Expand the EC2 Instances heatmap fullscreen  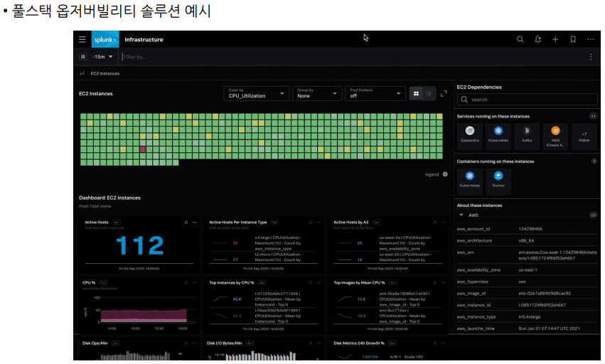[444, 93]
